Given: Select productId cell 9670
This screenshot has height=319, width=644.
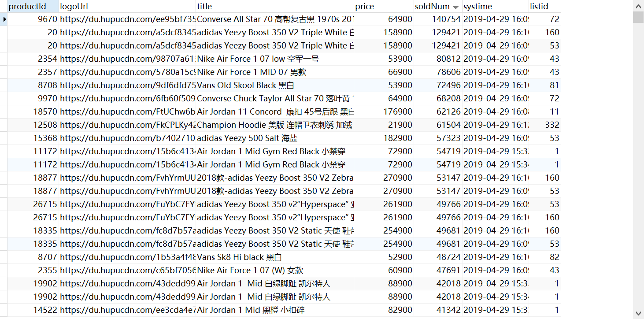Looking at the screenshot, I should point(33,19).
